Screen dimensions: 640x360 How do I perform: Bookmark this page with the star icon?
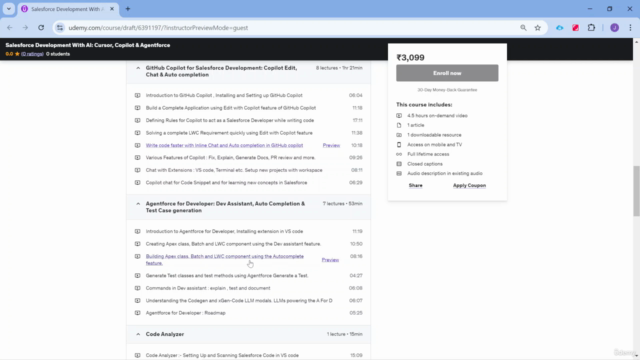coord(538,28)
